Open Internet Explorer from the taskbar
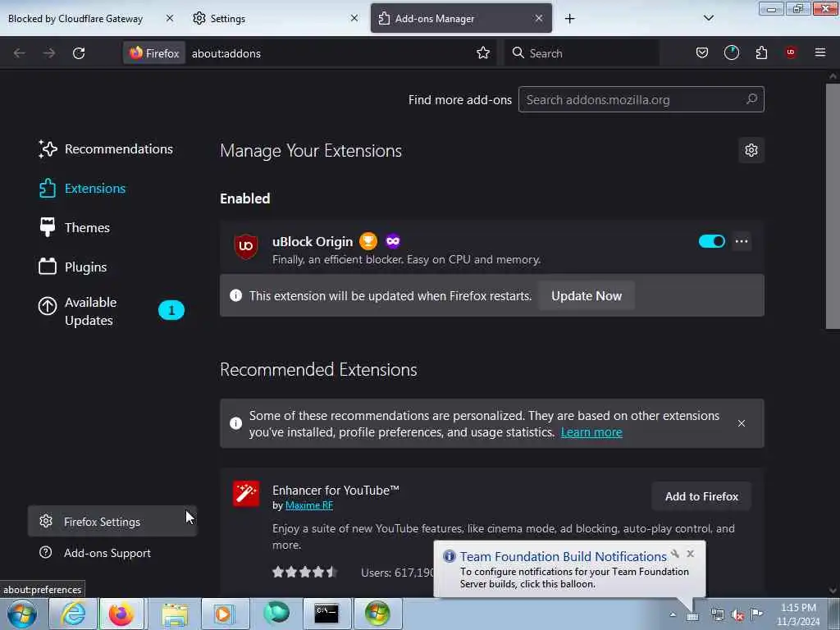840x630 pixels. 73,614
